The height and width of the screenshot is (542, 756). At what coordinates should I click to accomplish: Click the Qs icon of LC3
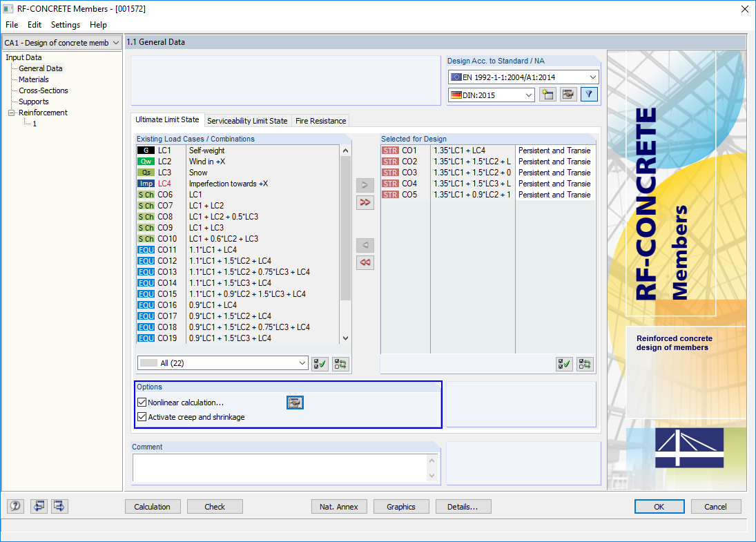146,173
